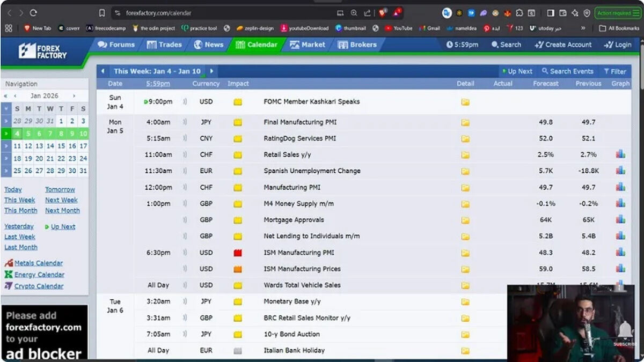The height and width of the screenshot is (362, 644).
Task: Click the browser reload button
Action: pyautogui.click(x=33, y=13)
